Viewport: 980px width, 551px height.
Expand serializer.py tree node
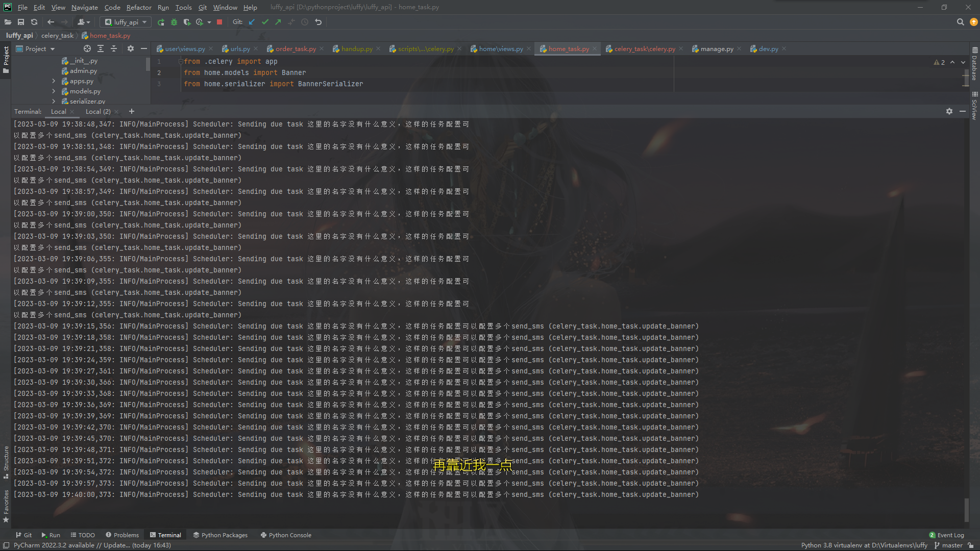coord(54,101)
